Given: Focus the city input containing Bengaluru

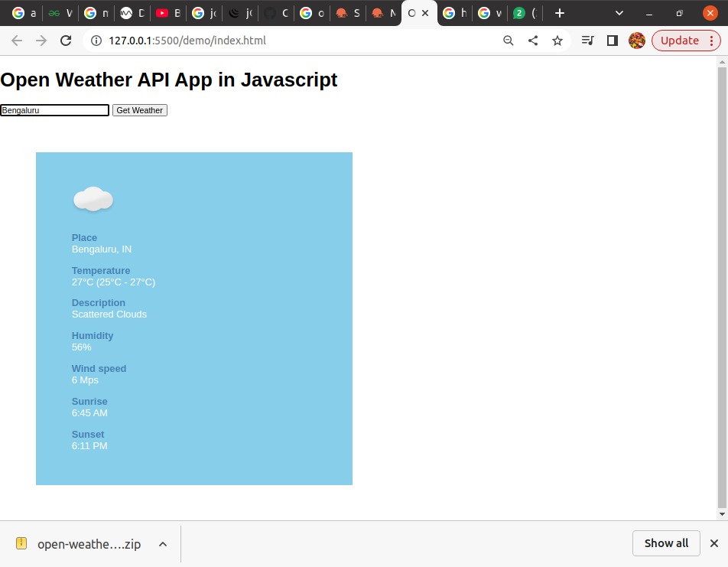Looking at the screenshot, I should pos(55,110).
